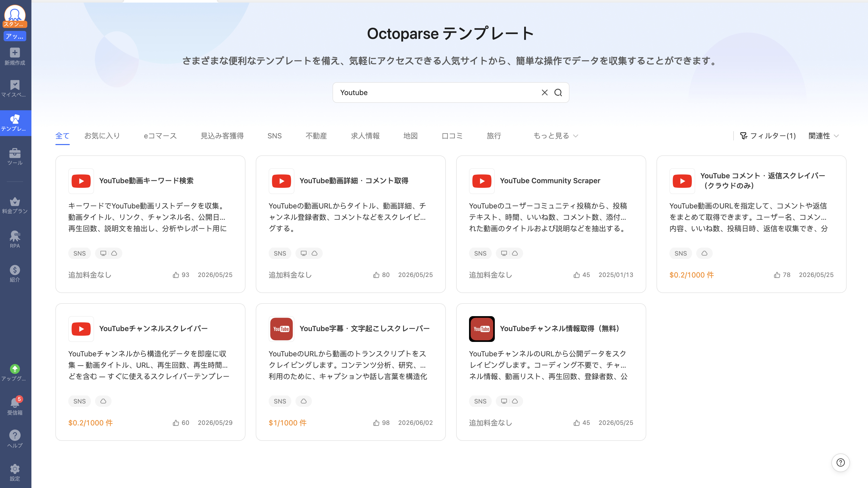Open YouTubeチャンネル情報取得（無料） template title
Viewport: 868px width, 488px height.
click(x=561, y=329)
